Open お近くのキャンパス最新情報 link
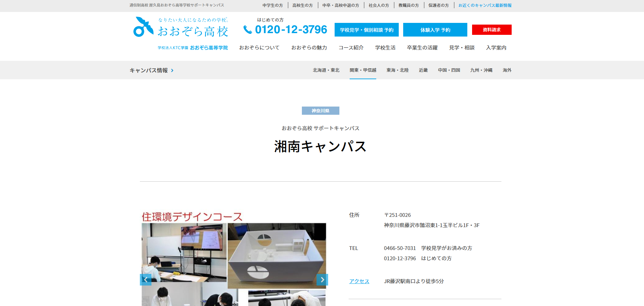 pos(485,5)
